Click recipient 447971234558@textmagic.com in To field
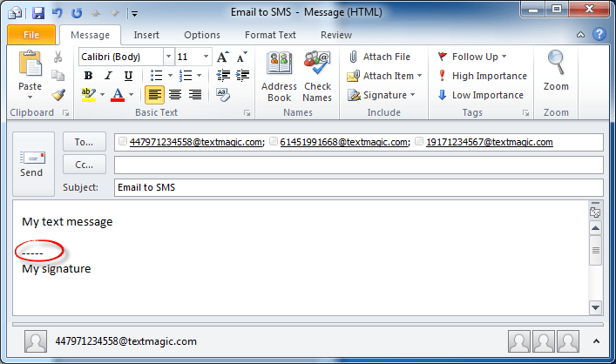Image resolution: width=616 pixels, height=364 pixels. click(x=197, y=142)
